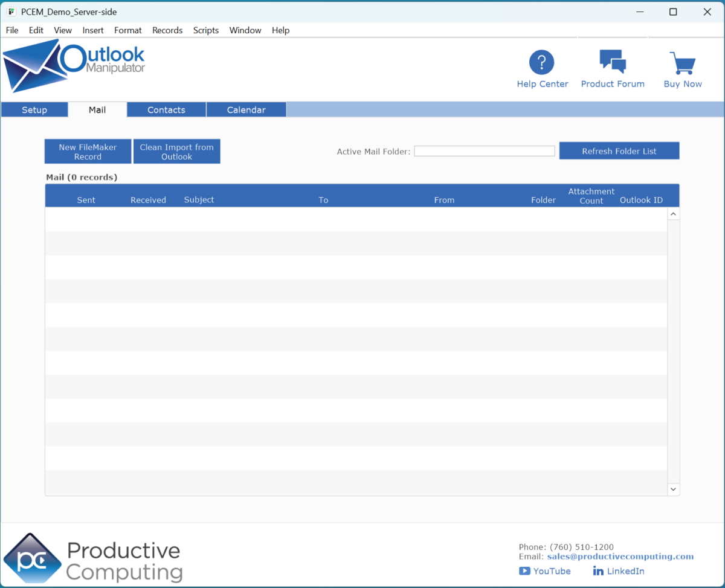The width and height of the screenshot is (725, 588).
Task: Click the Subject column header
Action: click(199, 200)
